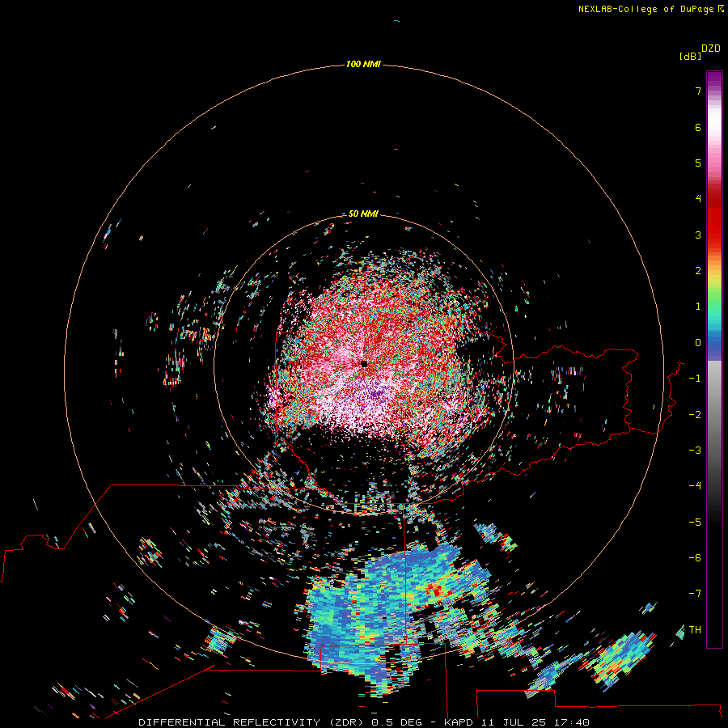Image resolution: width=728 pixels, height=728 pixels.
Task: Click the -7 value on the color scale
Action: click(695, 594)
